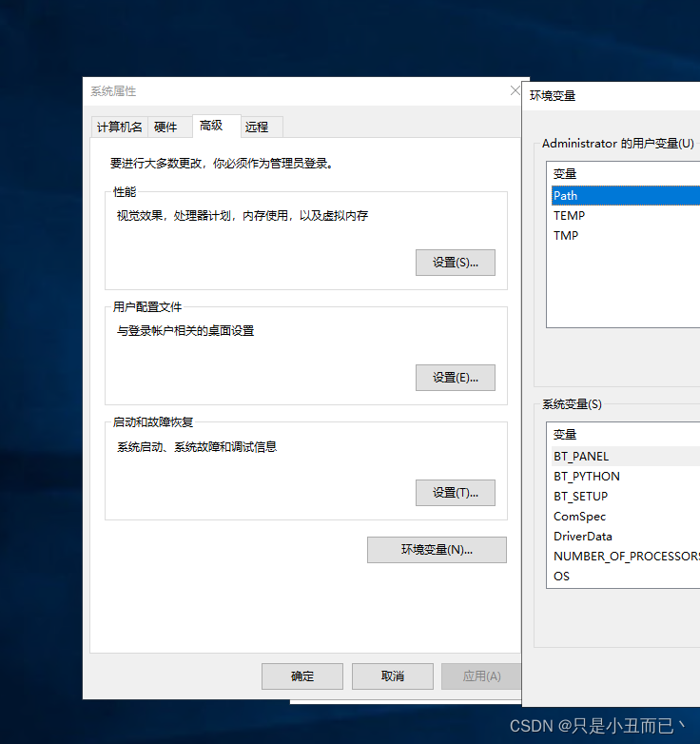This screenshot has height=744, width=700.
Task: Click the 取消 button in 系统属性
Action: 392,676
